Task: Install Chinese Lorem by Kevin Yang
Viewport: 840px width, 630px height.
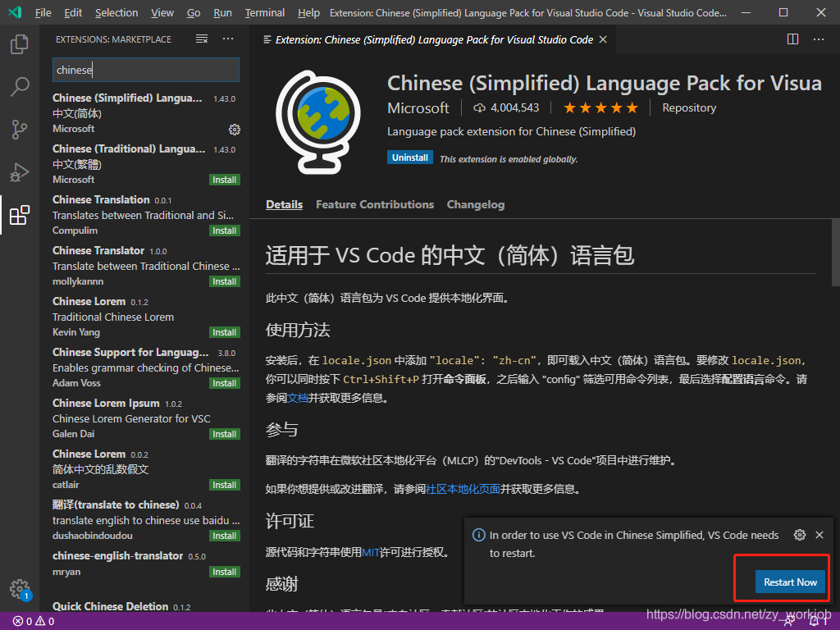Action: point(225,332)
